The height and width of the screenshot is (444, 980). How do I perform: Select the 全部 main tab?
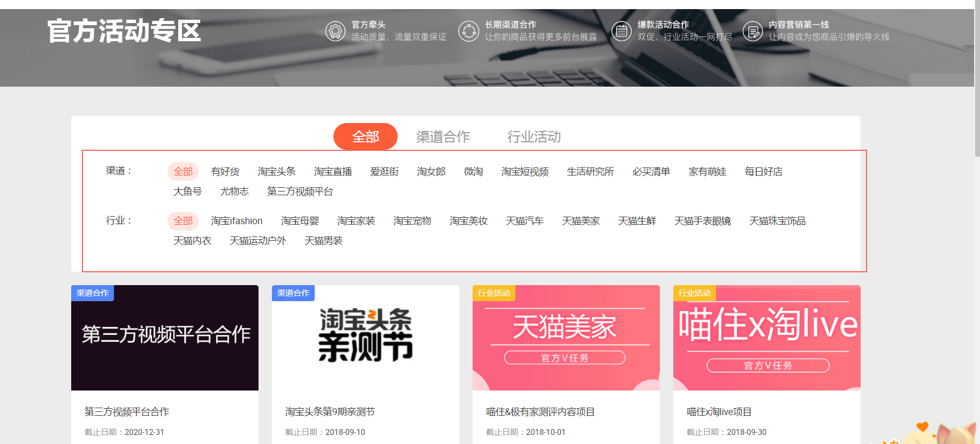tap(366, 137)
